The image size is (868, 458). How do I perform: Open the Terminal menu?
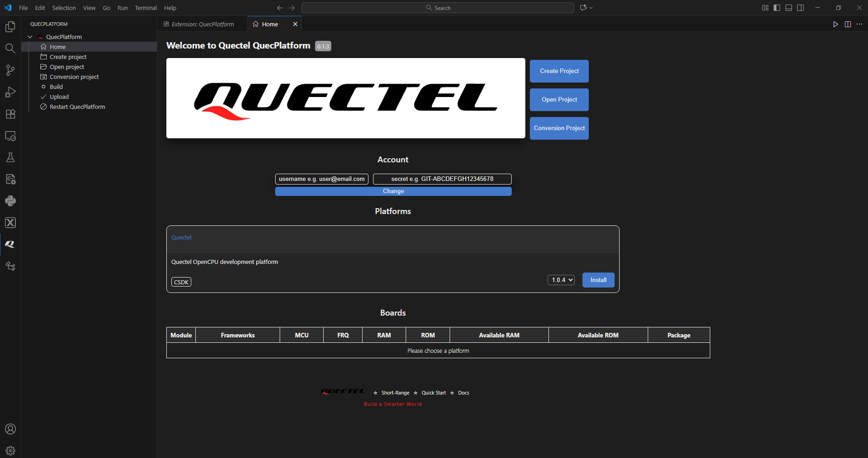145,8
